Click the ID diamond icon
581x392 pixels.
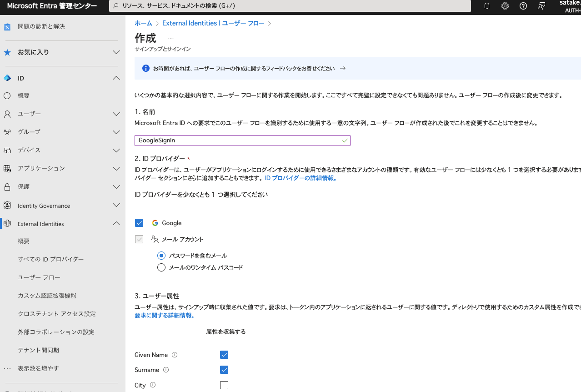pos(7,78)
